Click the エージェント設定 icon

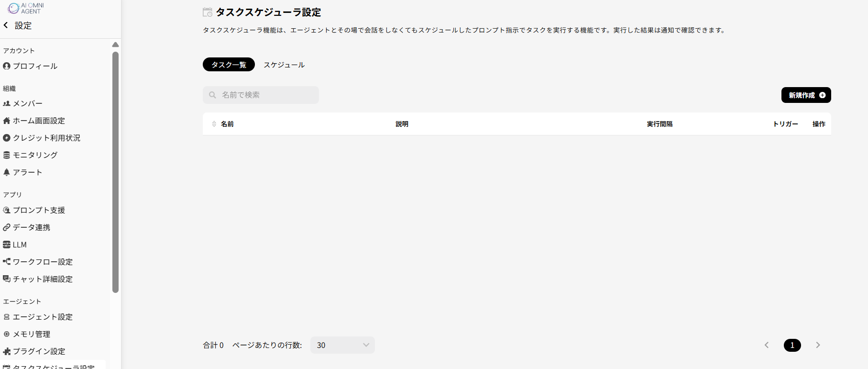tap(7, 317)
